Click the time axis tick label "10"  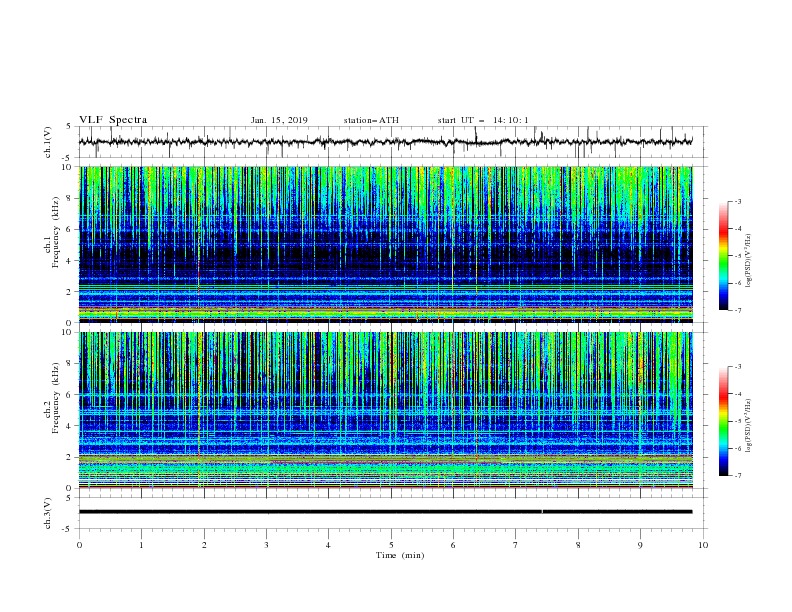703,545
